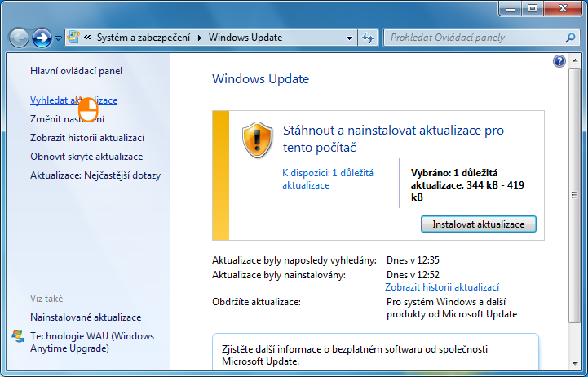Open Technologie WAU (Windows Anytime Upgrade) link
The width and height of the screenshot is (588, 377).
[92, 342]
